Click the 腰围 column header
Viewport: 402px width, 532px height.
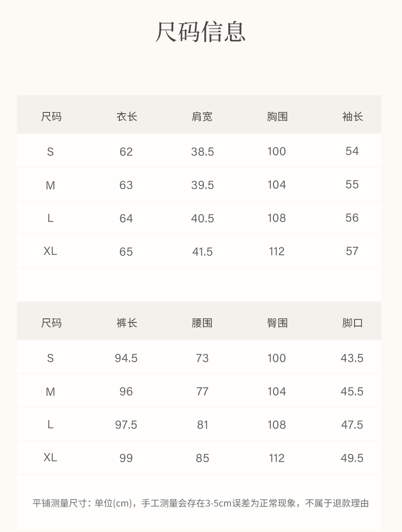click(202, 323)
